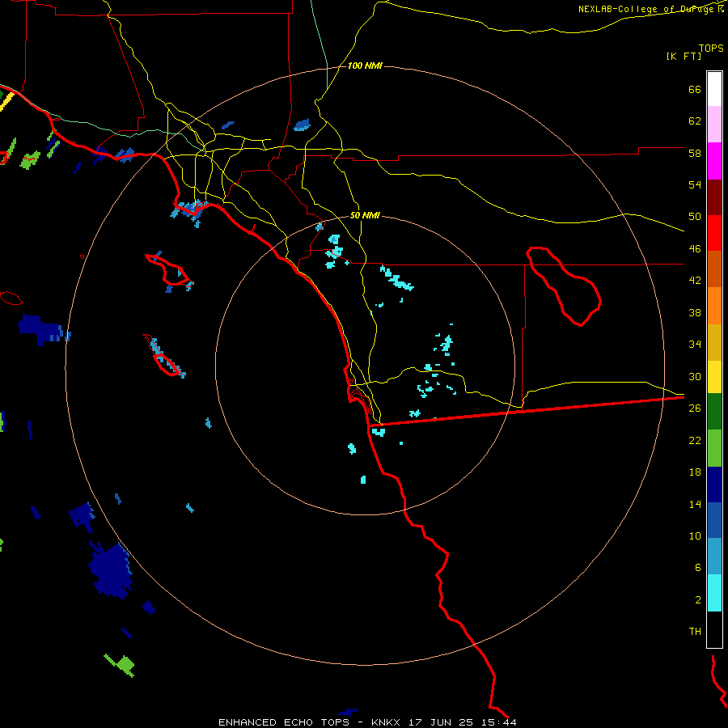Click the gold 38 kft legend swatch

714,342
